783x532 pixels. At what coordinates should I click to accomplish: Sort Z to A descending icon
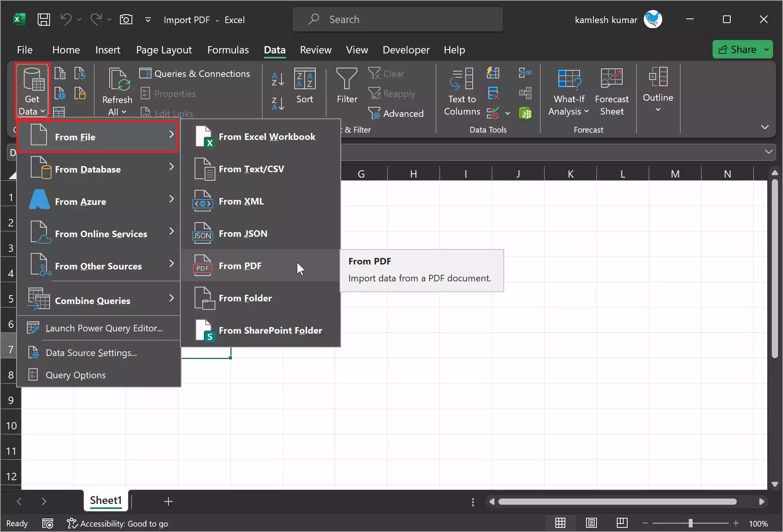278,103
